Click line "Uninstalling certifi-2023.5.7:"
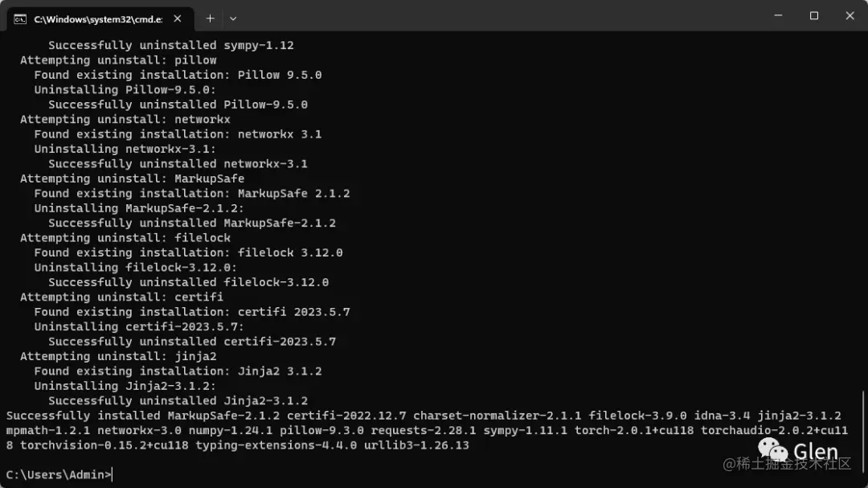 tap(139, 327)
